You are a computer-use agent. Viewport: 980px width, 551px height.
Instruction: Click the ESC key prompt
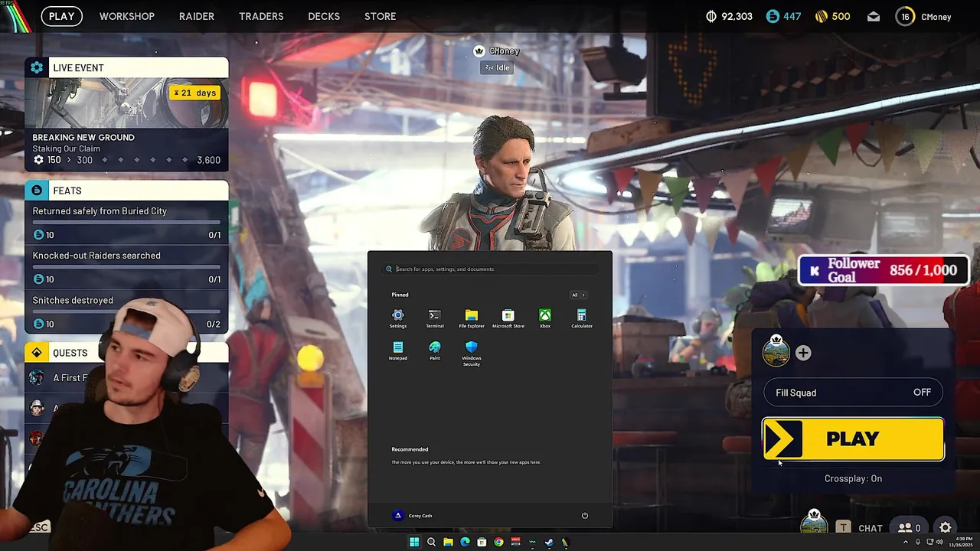(40, 527)
